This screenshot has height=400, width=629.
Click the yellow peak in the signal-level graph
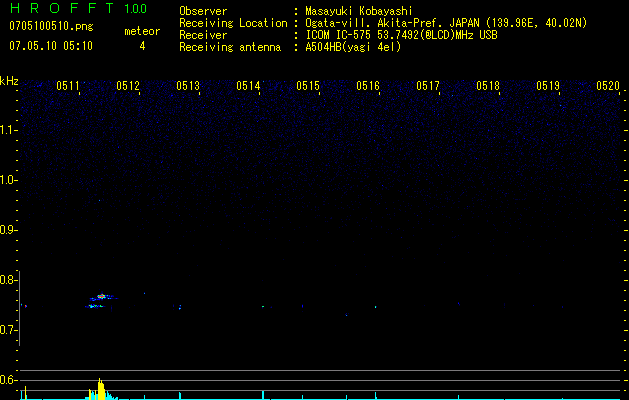(x=101, y=389)
